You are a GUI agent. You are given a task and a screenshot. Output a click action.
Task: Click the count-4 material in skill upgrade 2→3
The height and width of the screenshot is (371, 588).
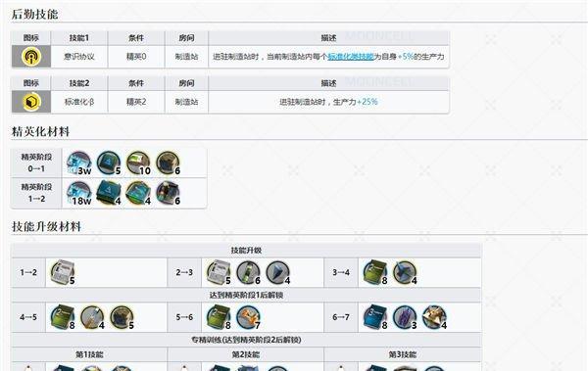click(x=278, y=272)
